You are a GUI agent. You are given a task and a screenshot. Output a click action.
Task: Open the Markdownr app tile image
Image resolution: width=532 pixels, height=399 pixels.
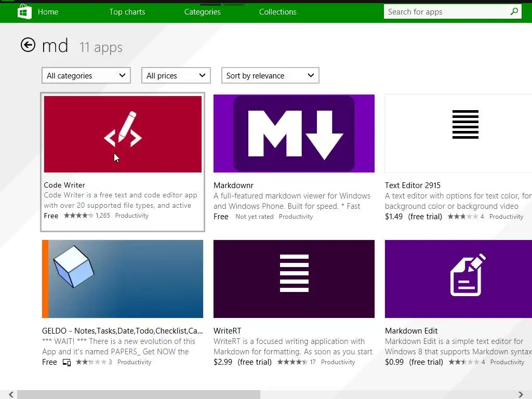(294, 134)
